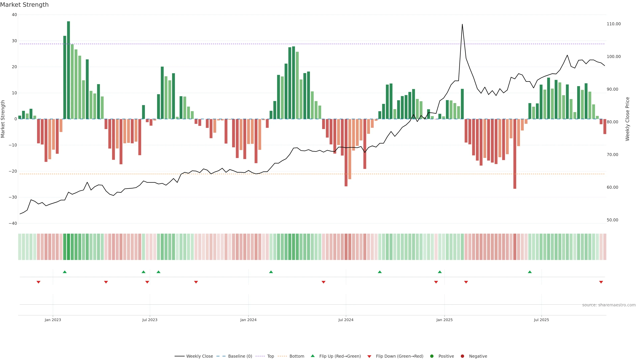
Task: Click the Jul 2025 x-axis label
Action: coord(541,320)
